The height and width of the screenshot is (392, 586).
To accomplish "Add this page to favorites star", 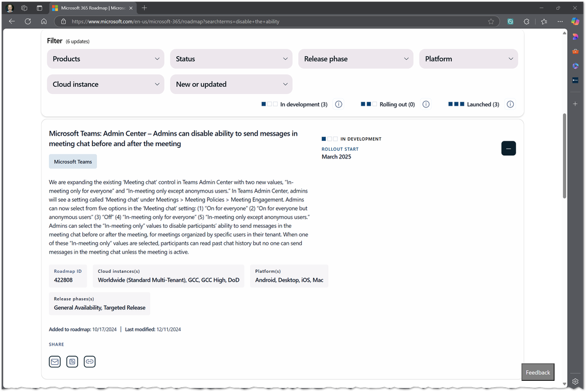I will point(491,22).
